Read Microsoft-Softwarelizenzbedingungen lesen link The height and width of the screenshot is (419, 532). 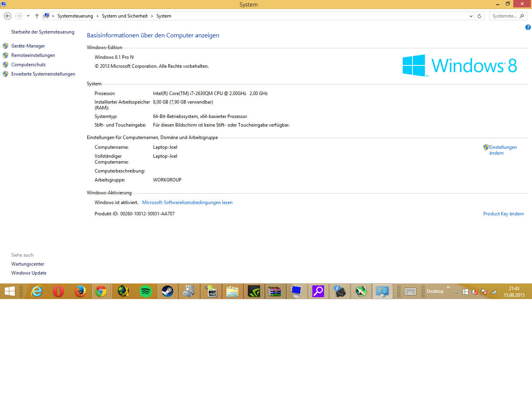[187, 202]
